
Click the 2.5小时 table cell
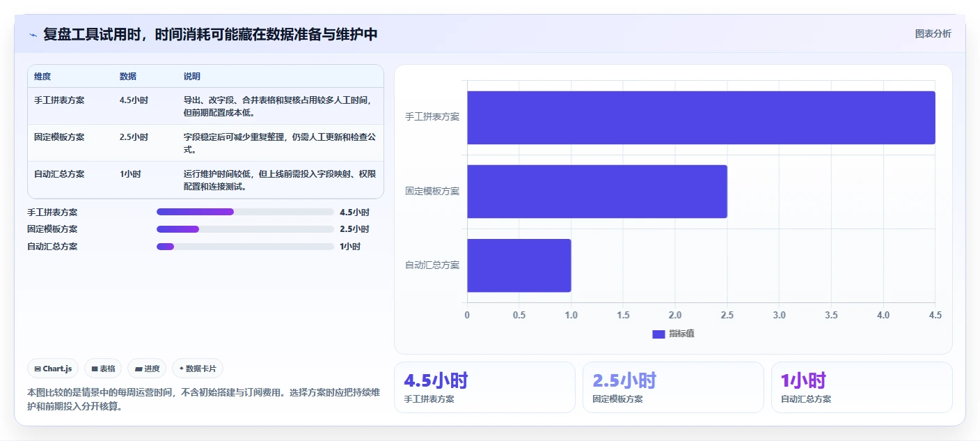click(x=134, y=137)
